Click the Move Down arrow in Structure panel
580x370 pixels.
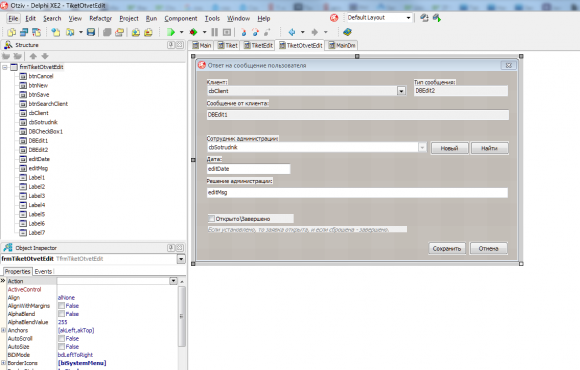tap(45, 56)
